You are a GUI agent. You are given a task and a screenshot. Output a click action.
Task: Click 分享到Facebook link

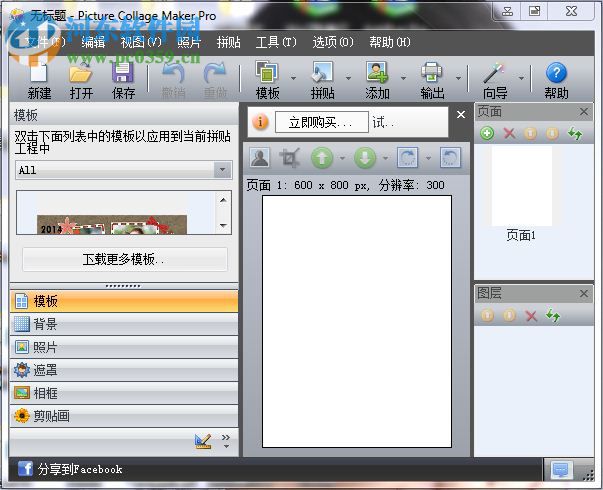coord(80,469)
